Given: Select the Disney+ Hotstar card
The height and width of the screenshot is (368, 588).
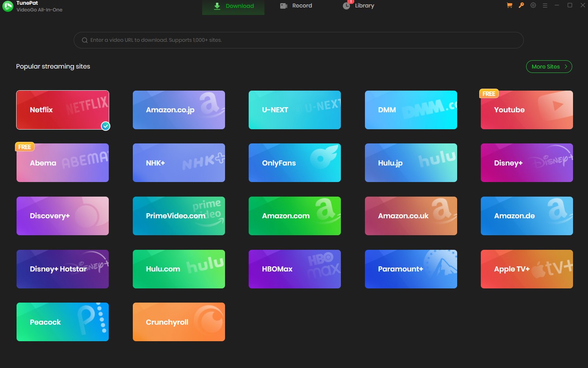Looking at the screenshot, I should click(x=62, y=269).
